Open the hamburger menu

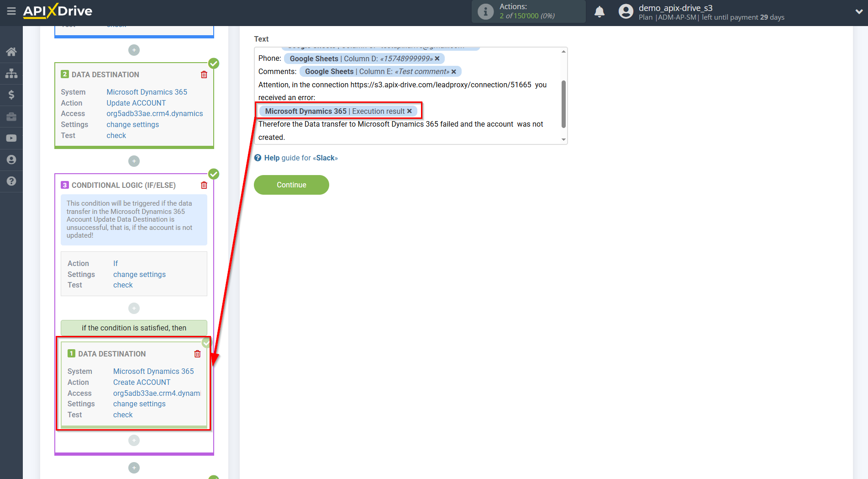[x=11, y=11]
